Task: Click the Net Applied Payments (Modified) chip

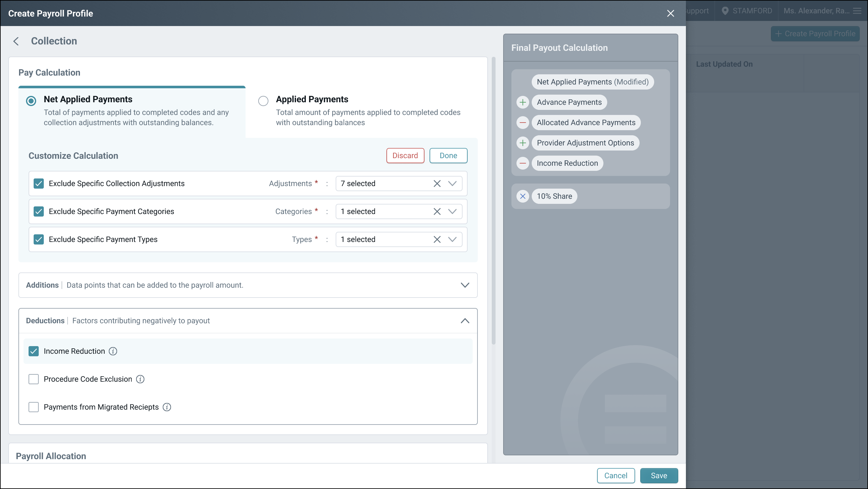Action: pyautogui.click(x=592, y=82)
